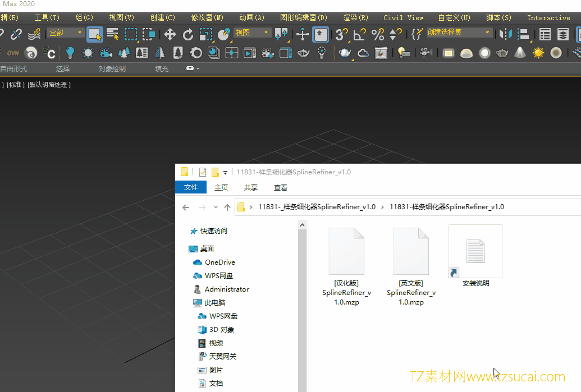This screenshot has height=392, width=581.
Task: Click the Bind to Space Warp icon
Action: point(34,34)
